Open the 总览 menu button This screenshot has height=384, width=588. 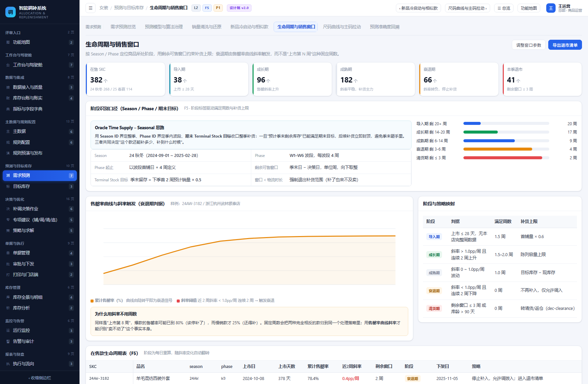pos(504,8)
